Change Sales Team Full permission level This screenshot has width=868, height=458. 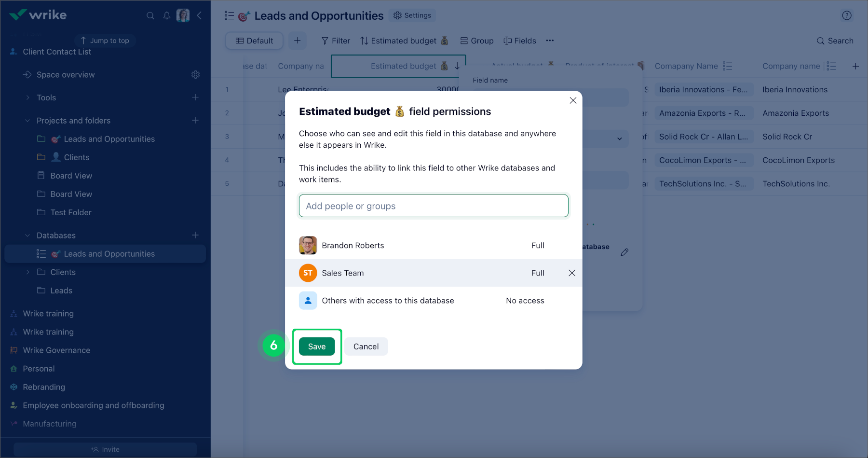click(538, 273)
